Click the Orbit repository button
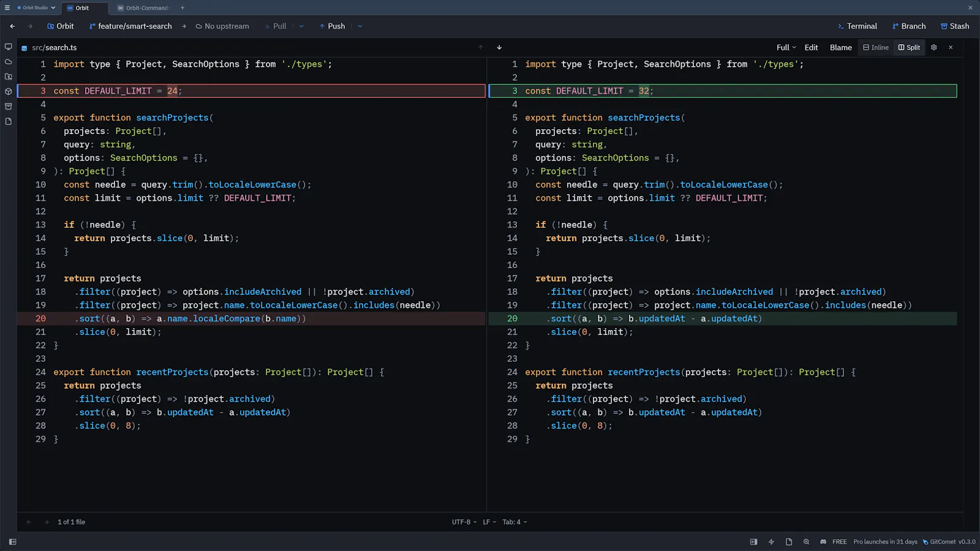Image resolution: width=980 pixels, height=551 pixels. (x=61, y=26)
